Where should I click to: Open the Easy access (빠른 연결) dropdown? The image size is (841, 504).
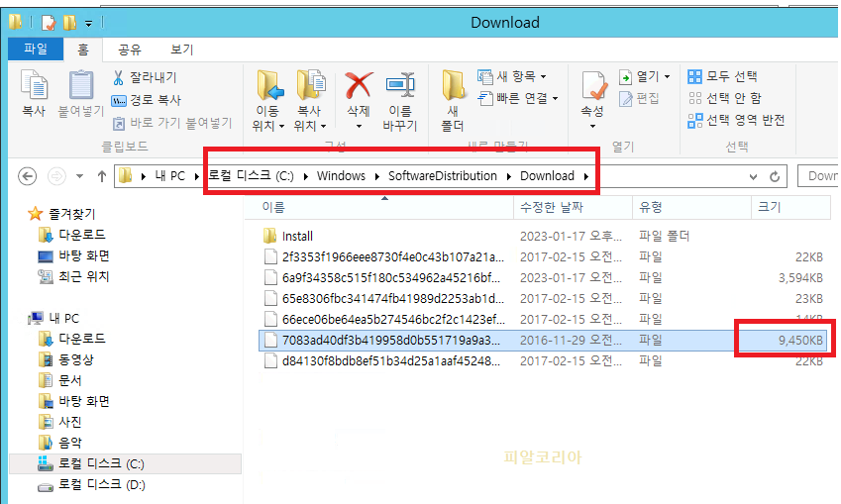518,99
